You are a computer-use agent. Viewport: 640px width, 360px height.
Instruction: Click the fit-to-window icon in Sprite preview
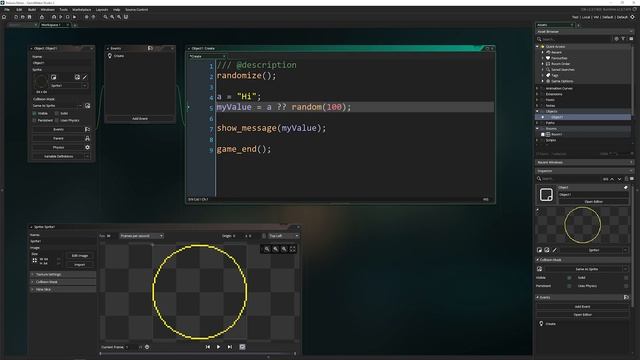(x=293, y=249)
